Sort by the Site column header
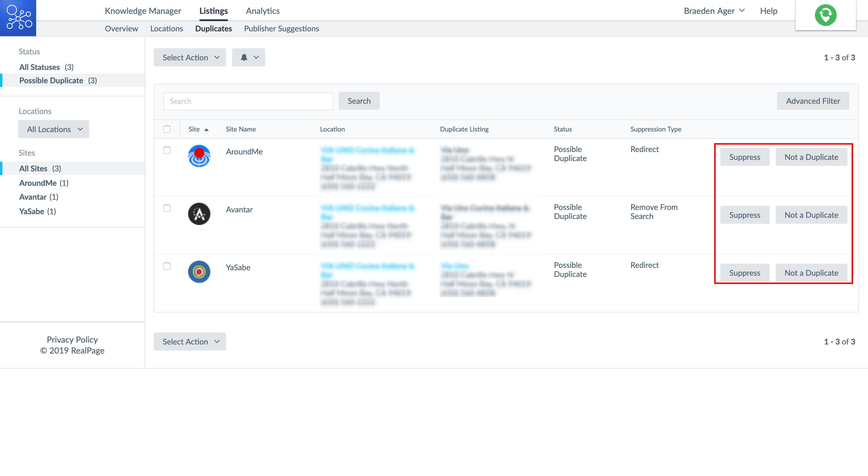Image resolution: width=868 pixels, height=476 pixels. tap(198, 129)
